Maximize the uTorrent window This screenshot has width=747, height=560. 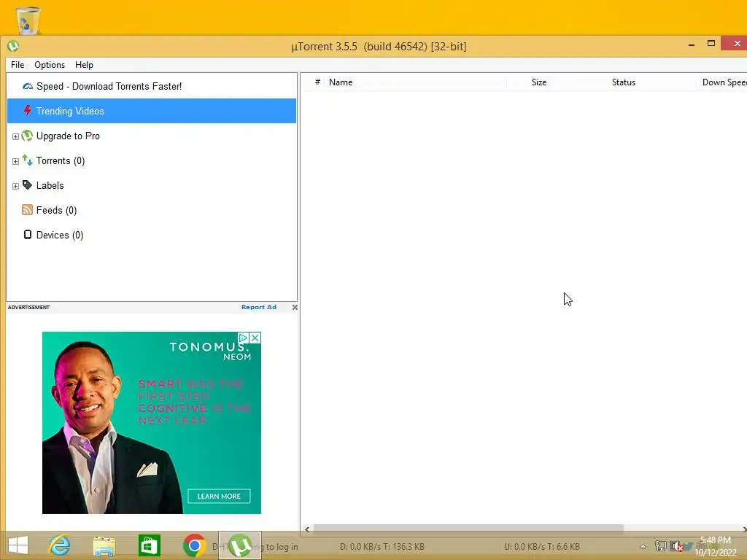[711, 44]
